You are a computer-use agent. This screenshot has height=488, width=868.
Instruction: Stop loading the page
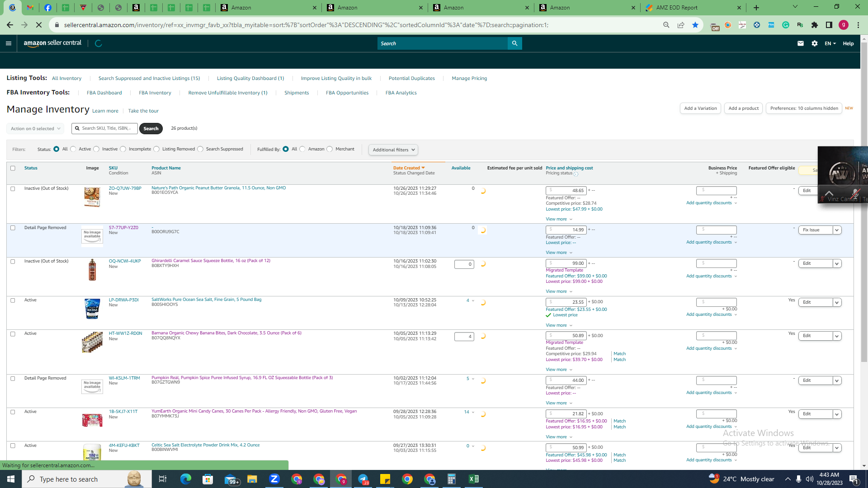click(39, 25)
